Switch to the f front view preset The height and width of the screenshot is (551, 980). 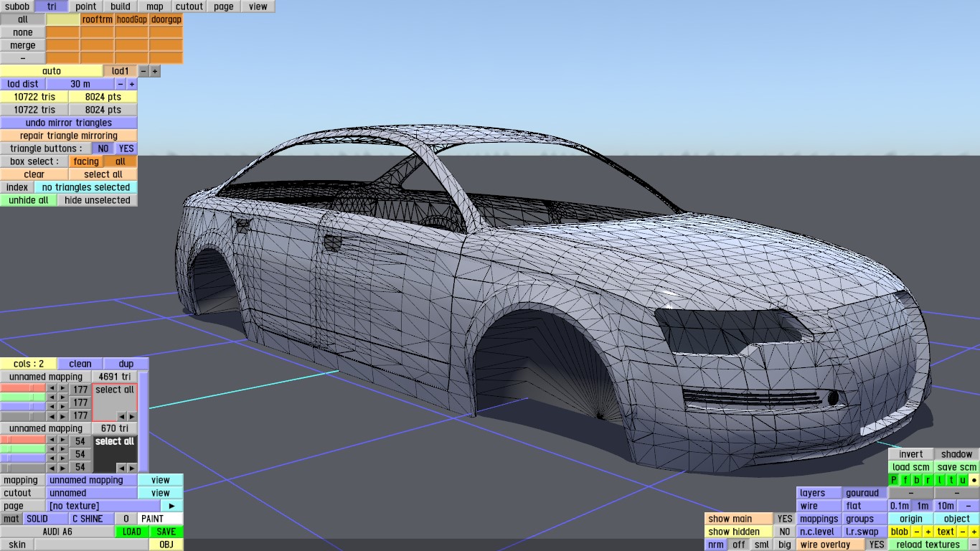tap(905, 480)
